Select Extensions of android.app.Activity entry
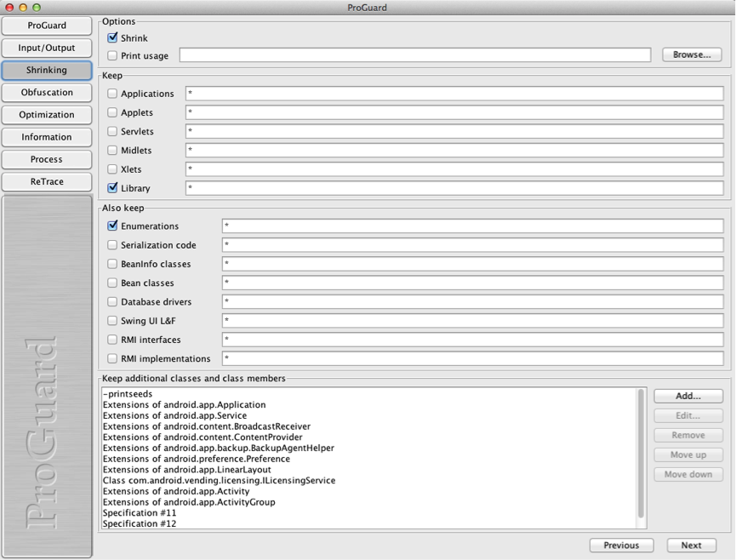Screen dimensions: 736x560 click(368, 491)
